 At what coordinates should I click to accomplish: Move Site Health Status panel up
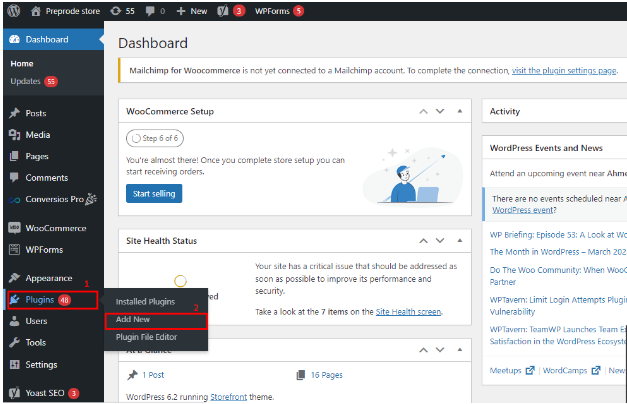point(423,241)
